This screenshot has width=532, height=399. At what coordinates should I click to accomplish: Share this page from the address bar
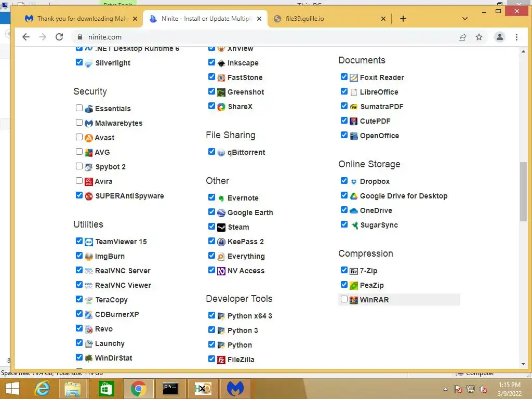point(462,37)
